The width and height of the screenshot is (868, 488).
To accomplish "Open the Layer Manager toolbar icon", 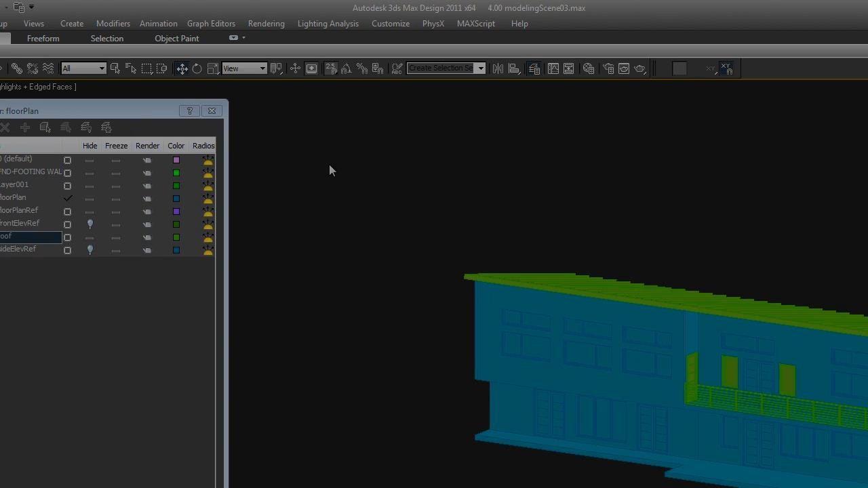I will pyautogui.click(x=534, y=68).
